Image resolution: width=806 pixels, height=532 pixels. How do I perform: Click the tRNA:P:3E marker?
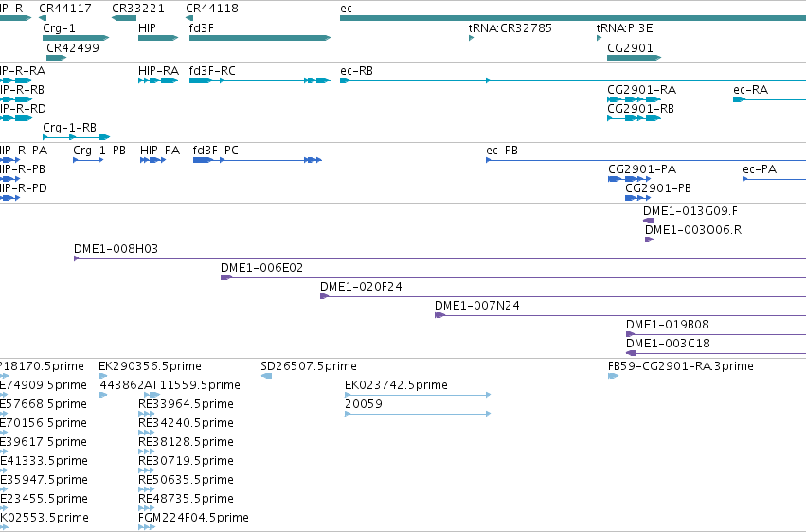(x=599, y=38)
